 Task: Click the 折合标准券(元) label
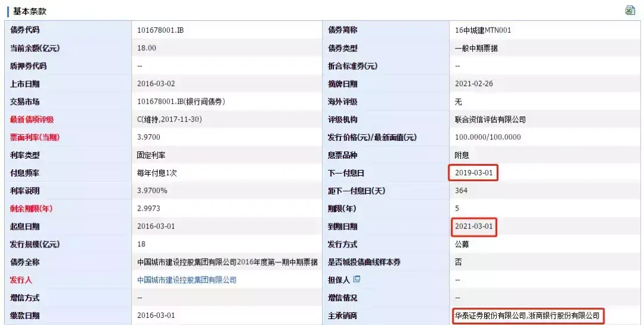tap(352, 66)
